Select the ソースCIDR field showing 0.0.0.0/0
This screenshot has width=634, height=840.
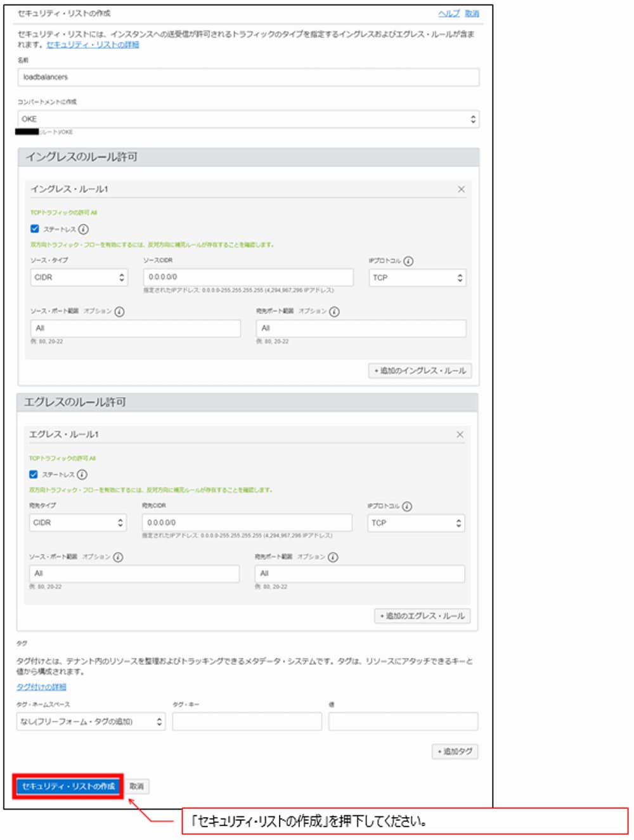(248, 277)
